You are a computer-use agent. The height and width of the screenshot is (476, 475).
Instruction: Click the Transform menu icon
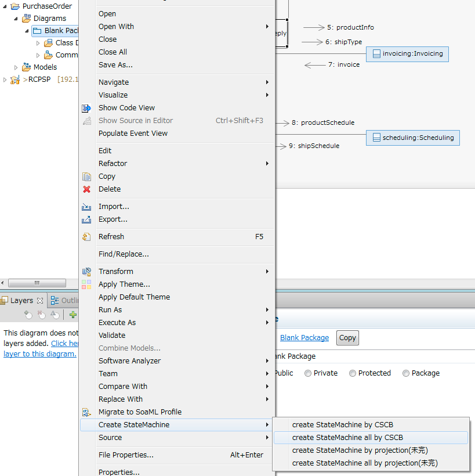[x=87, y=272]
